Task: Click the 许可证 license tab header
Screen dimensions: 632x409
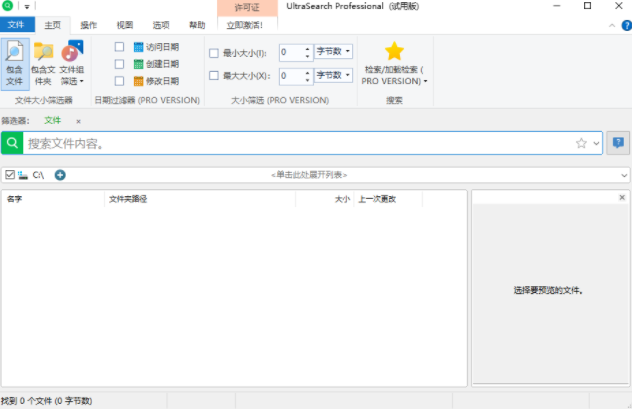Action: (247, 8)
